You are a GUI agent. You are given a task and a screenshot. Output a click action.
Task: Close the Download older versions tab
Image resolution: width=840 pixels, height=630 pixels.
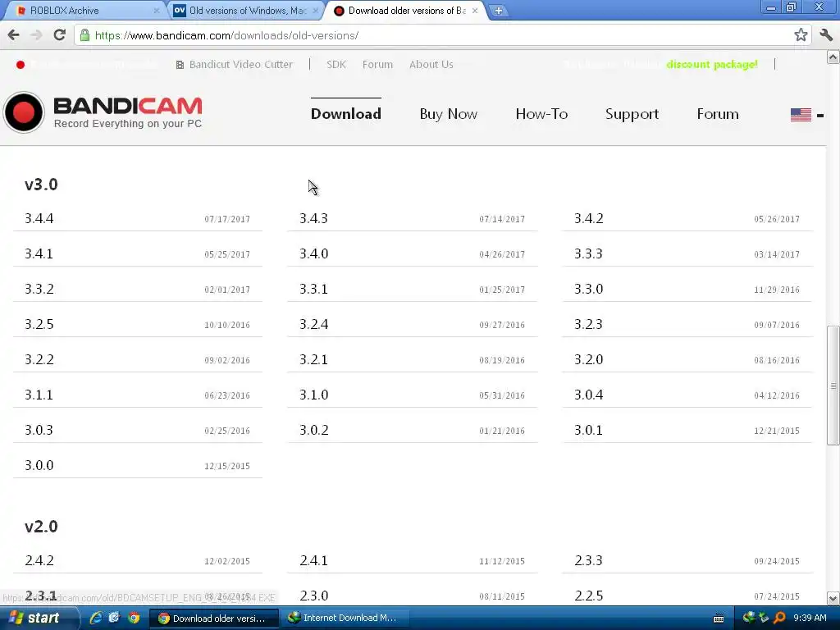pos(475,11)
